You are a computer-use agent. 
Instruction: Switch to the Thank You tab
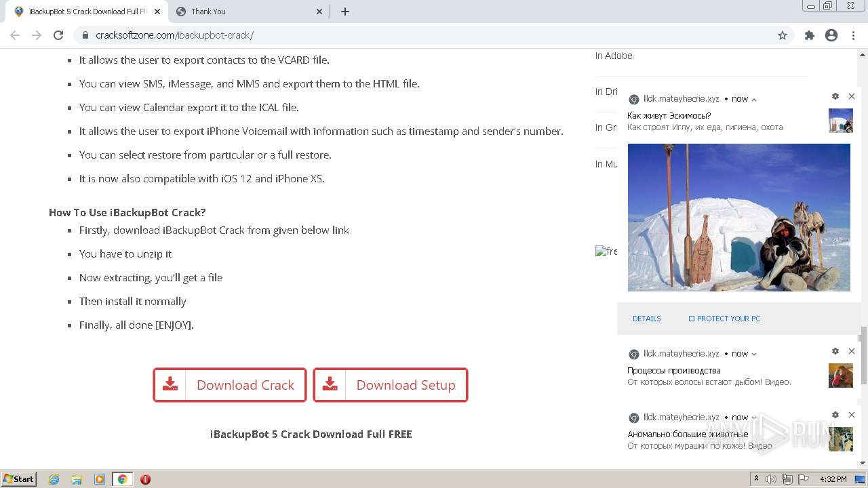point(249,12)
